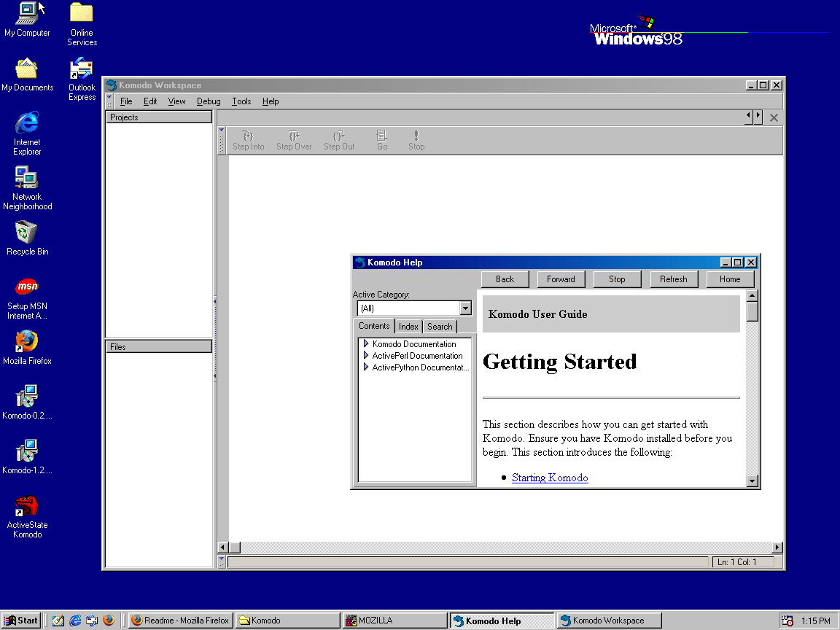Screen dimensions: 840x630
Task: Click the Projects panel header
Action: pos(158,117)
